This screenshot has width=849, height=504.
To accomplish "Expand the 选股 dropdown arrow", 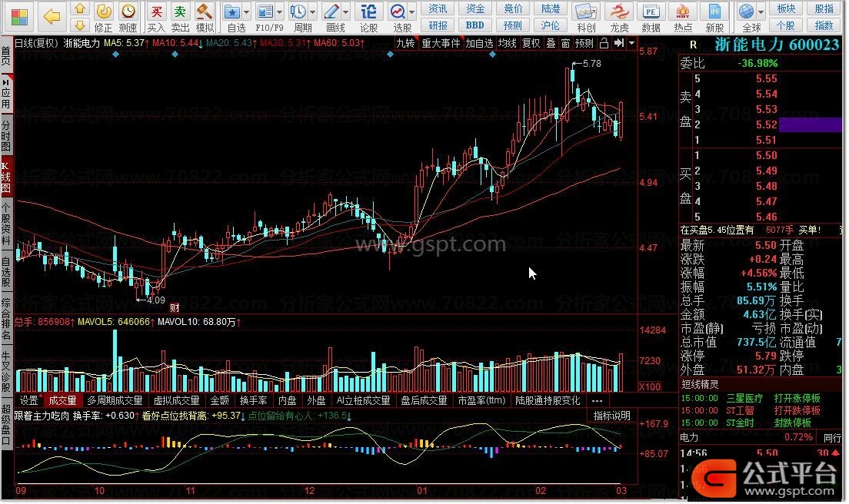I will (x=413, y=12).
